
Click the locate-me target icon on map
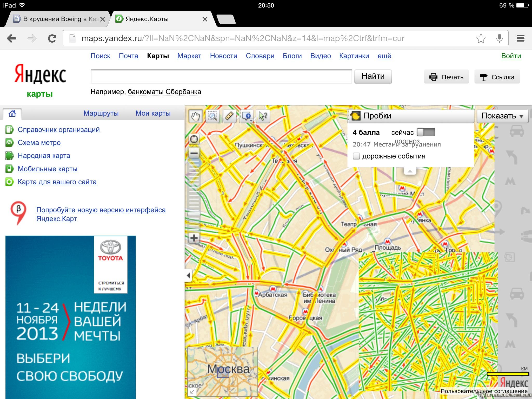coord(194,139)
